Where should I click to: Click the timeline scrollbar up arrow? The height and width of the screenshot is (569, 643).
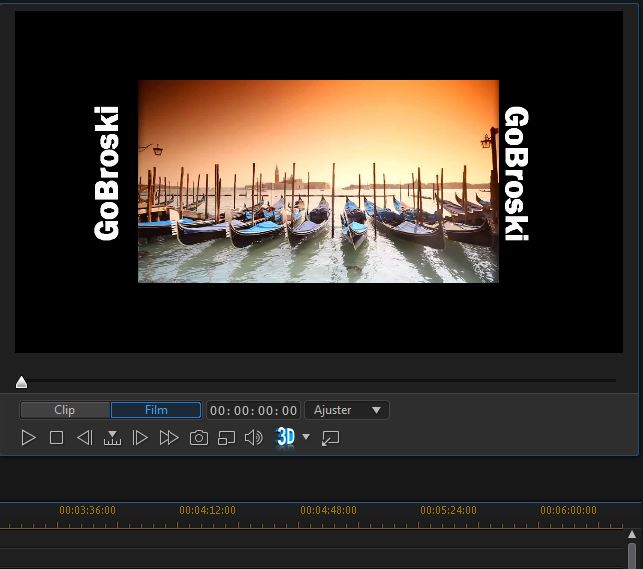[632, 534]
